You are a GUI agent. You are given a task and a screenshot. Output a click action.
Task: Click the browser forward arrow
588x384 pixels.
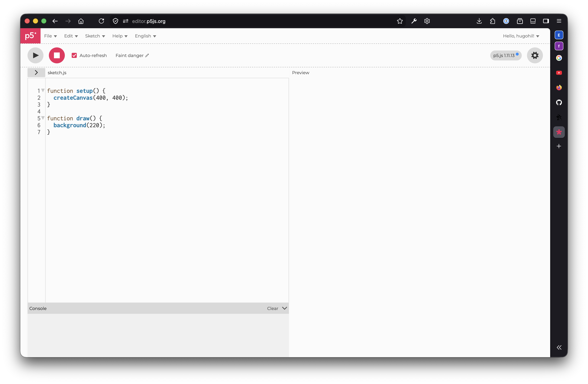point(68,21)
